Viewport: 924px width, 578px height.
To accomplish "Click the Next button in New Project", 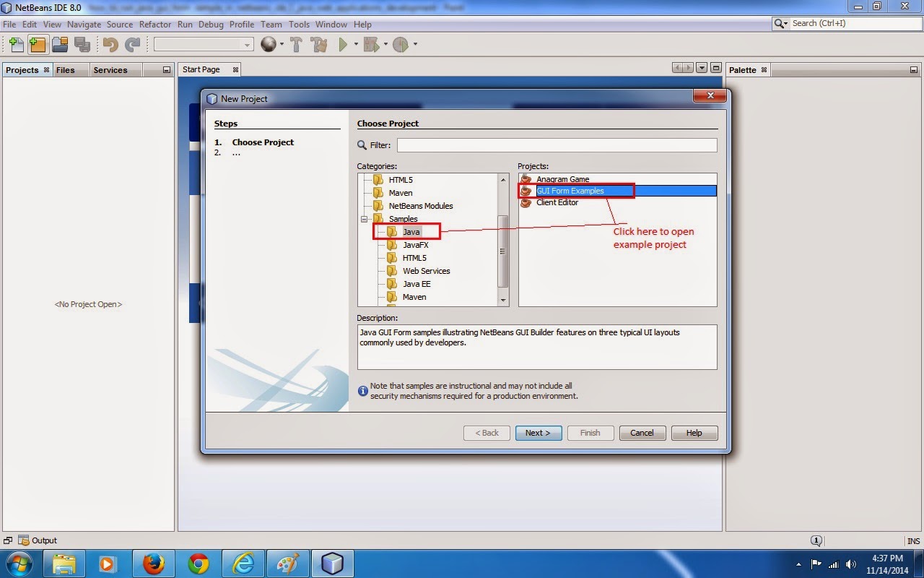I will (x=538, y=432).
